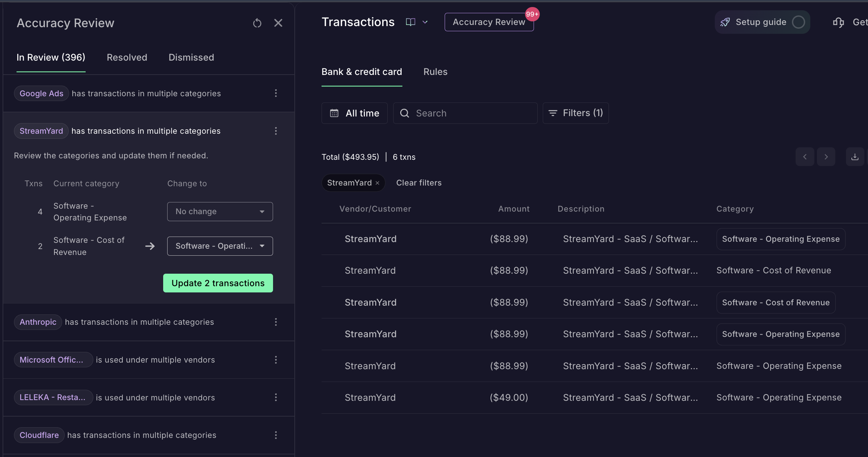Viewport: 868px width, 457px height.
Task: Click Update 2 transactions button
Action: [x=218, y=283]
